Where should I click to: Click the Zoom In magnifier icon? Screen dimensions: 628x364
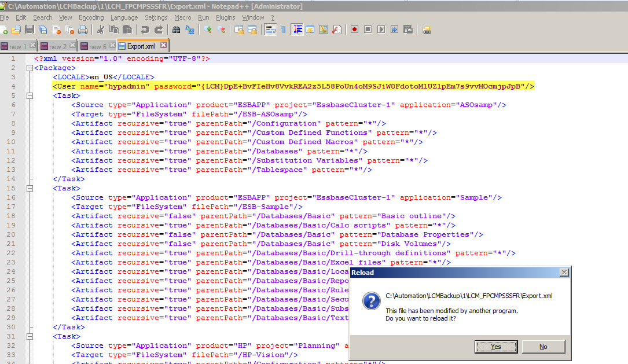click(207, 30)
